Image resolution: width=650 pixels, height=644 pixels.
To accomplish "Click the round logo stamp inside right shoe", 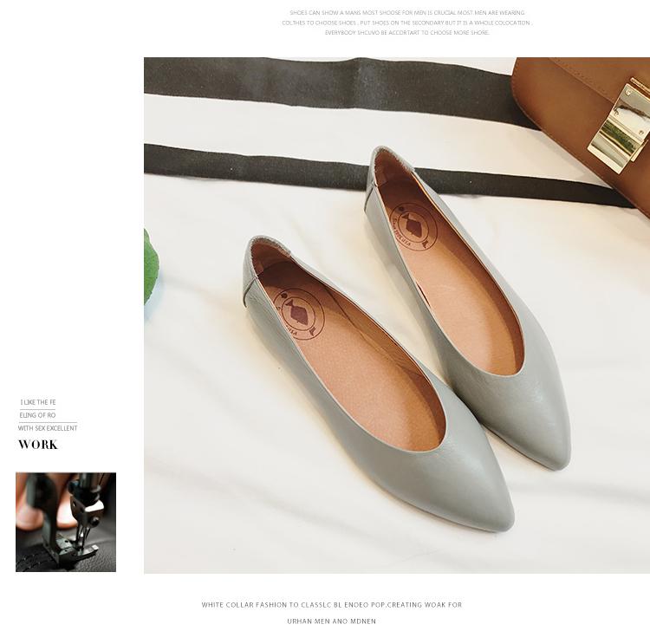I will [x=413, y=227].
